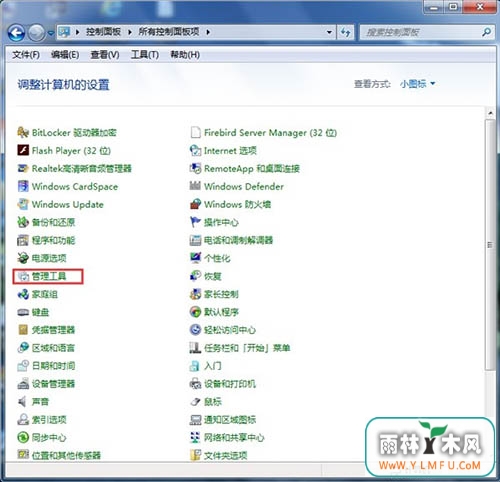Expand the address bar history dropdown
500x482 pixels.
click(329, 32)
